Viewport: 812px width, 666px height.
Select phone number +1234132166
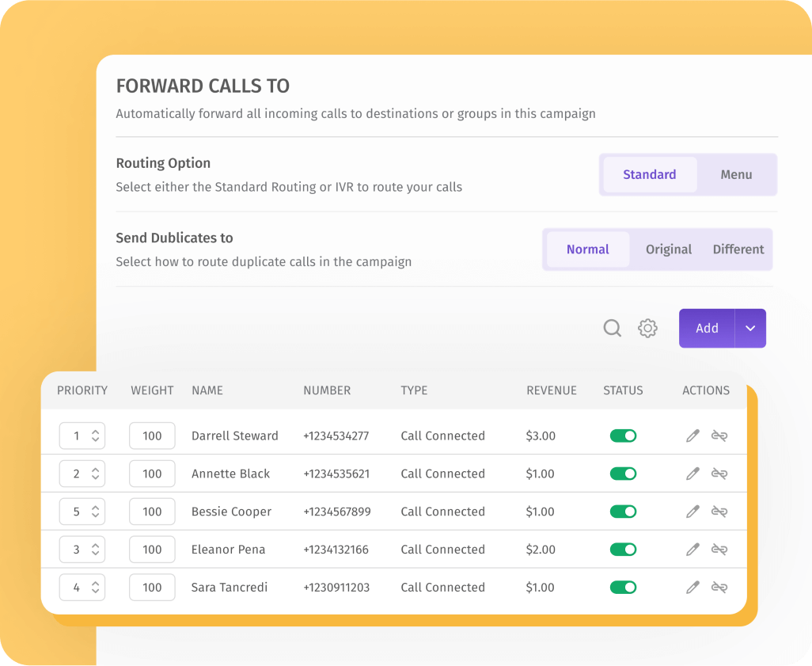click(336, 550)
